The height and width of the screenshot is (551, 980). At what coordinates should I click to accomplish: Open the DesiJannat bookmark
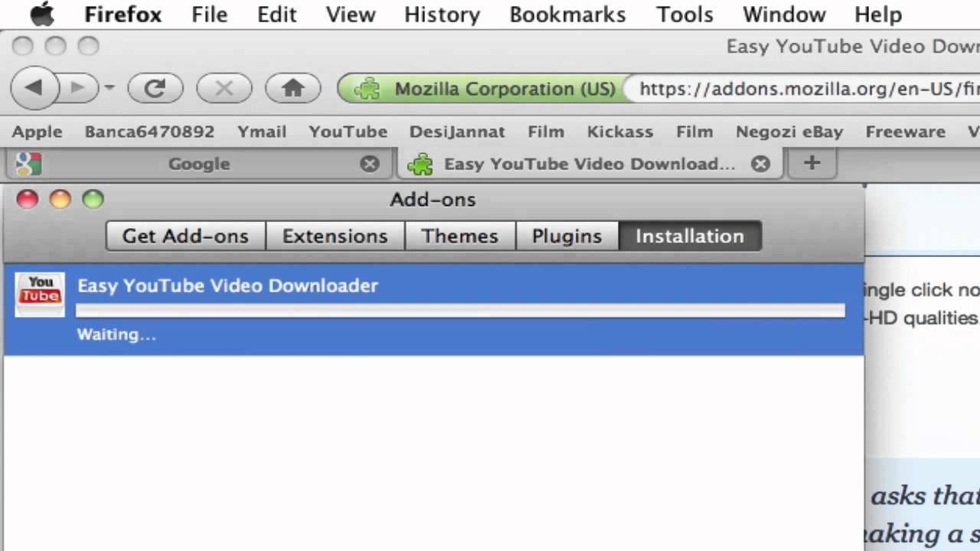[457, 132]
